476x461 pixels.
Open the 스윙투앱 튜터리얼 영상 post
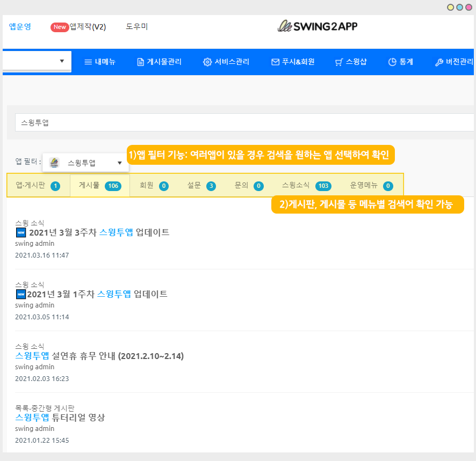[x=60, y=417]
